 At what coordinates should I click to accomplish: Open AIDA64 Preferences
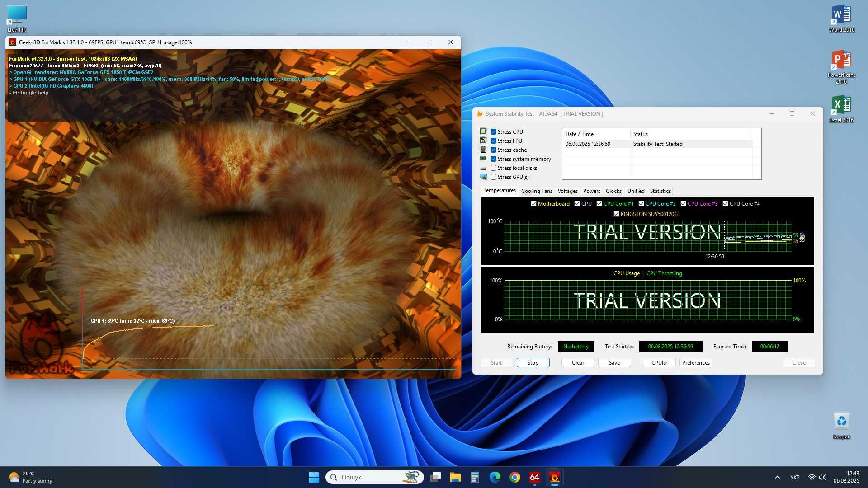tap(696, 362)
